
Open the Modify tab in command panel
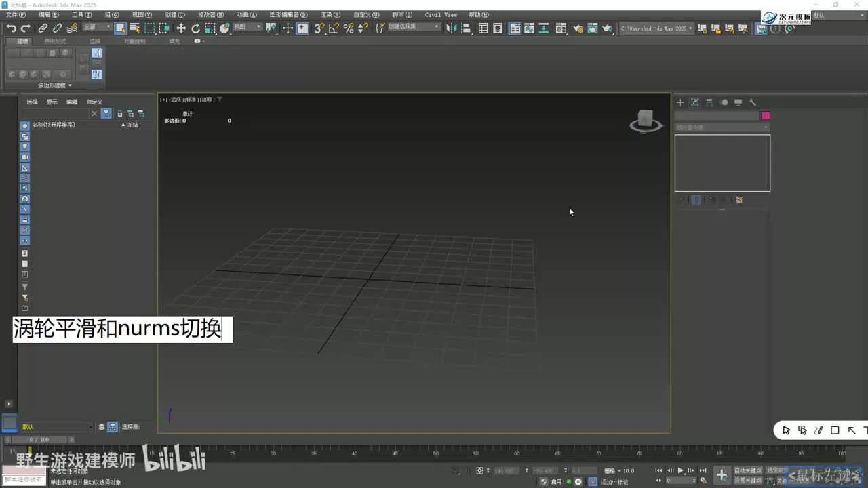click(694, 102)
